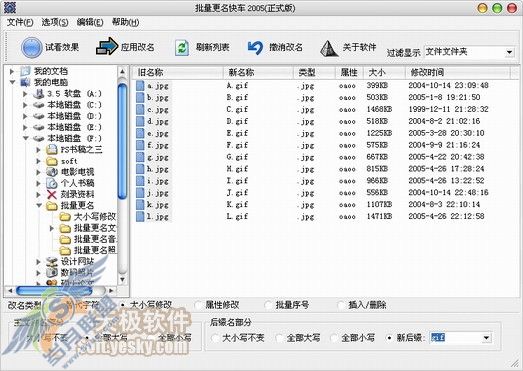Click the PS书稿之三 folder icon
The height and width of the screenshot is (371, 523).
52,149
